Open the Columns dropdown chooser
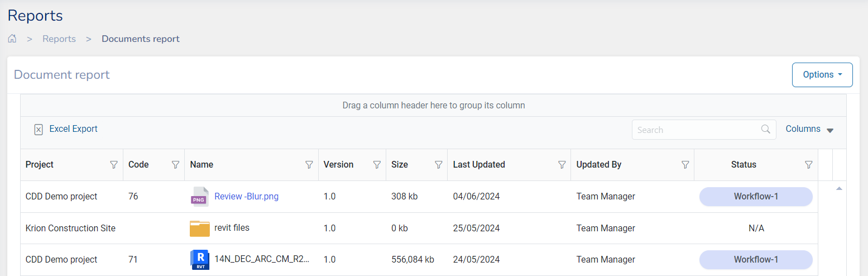The width and height of the screenshot is (868, 276). tap(809, 129)
